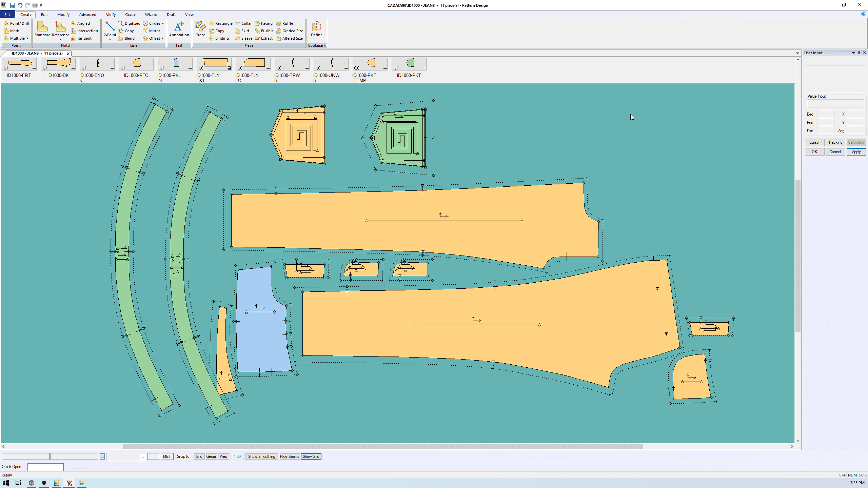Toggle the Show Grid button

[x=311, y=456]
